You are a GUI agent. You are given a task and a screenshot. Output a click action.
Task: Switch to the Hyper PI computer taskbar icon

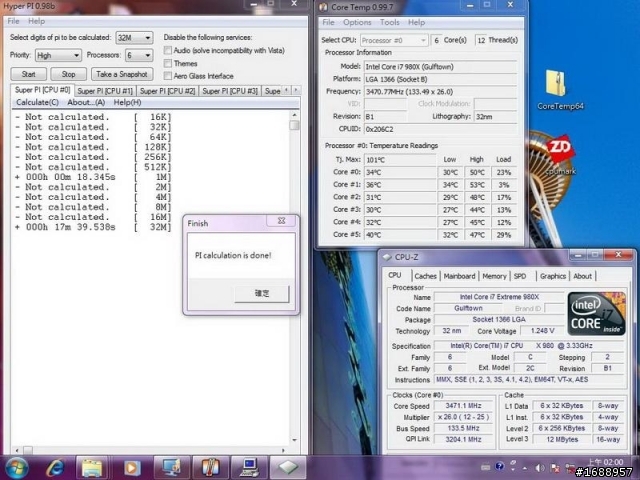249,468
